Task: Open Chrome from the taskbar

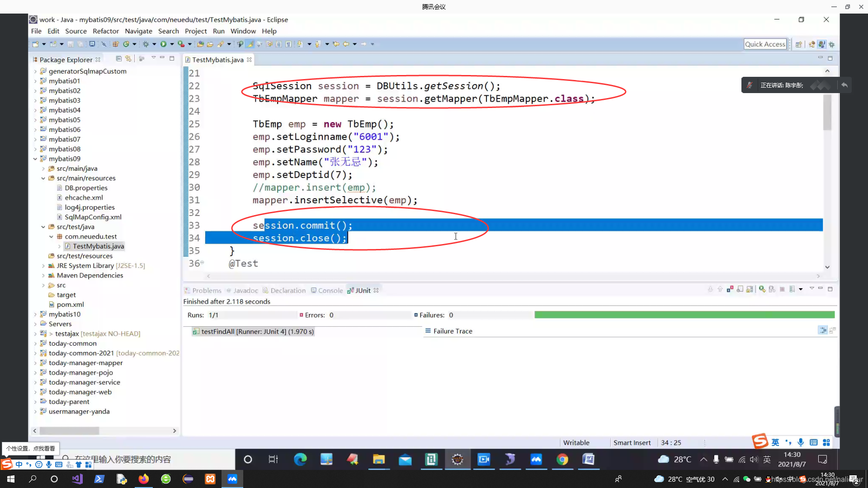Action: (562, 460)
